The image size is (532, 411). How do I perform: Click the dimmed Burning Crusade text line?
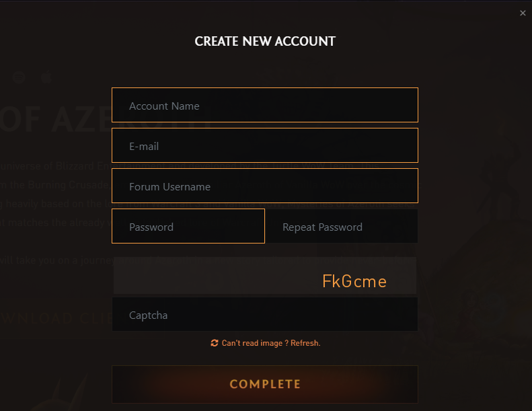(x=54, y=185)
